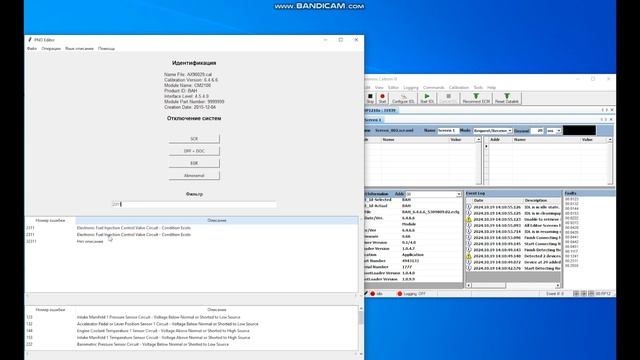
Task: Open the Editor menu in Calterm
Action: (x=393, y=87)
